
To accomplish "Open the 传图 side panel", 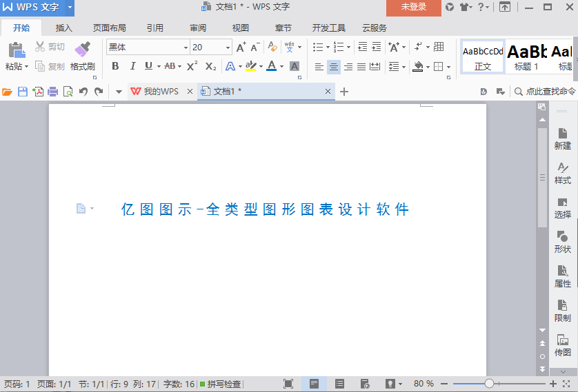I will coord(563,345).
